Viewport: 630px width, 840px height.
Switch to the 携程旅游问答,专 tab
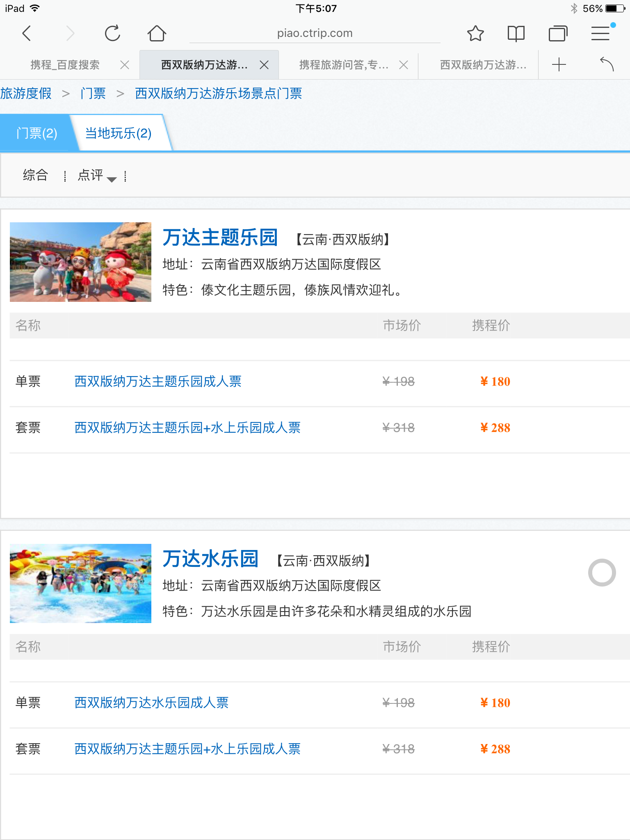pos(344,65)
